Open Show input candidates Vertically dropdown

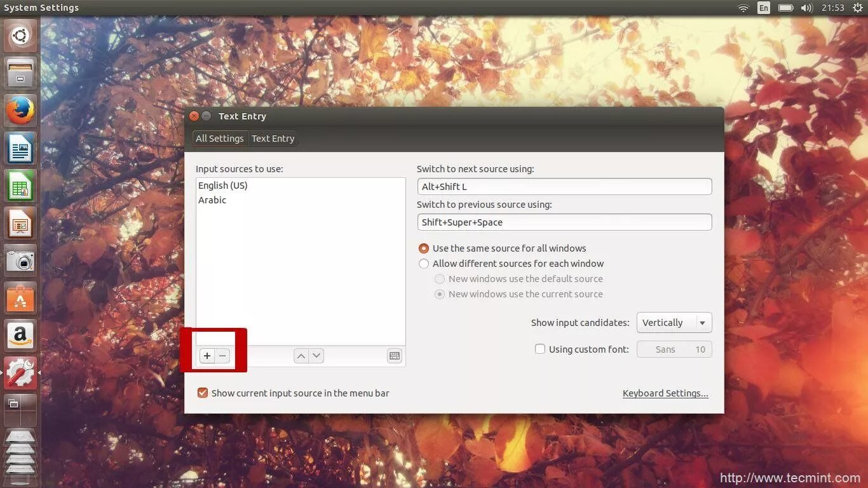pyautogui.click(x=674, y=323)
